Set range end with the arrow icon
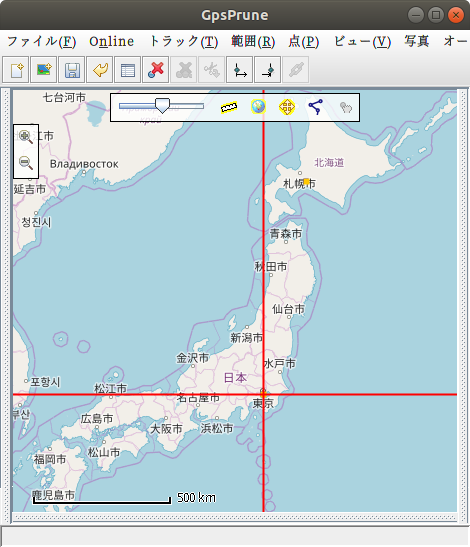Viewport: 470px width, 547px height. (268, 70)
